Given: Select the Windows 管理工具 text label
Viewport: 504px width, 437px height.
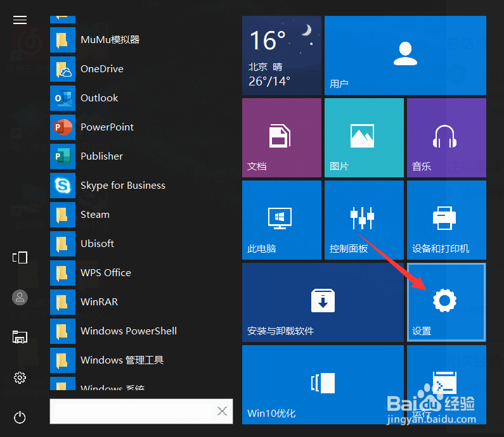Looking at the screenshot, I should pyautogui.click(x=122, y=360).
